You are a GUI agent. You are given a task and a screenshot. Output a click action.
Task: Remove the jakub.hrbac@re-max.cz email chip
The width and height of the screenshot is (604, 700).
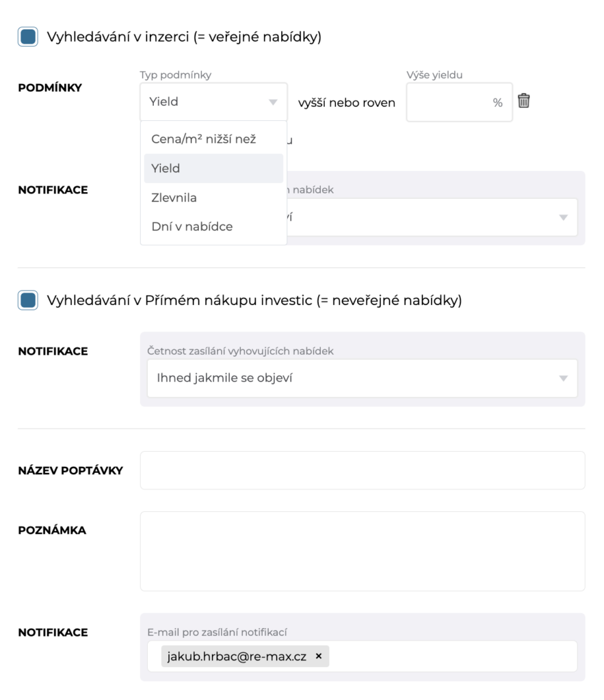tap(318, 656)
